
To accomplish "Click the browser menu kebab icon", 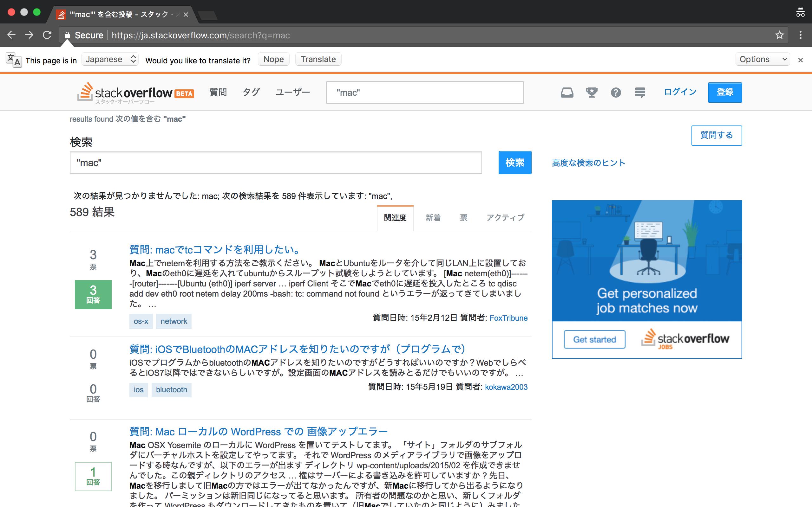I will coord(802,35).
